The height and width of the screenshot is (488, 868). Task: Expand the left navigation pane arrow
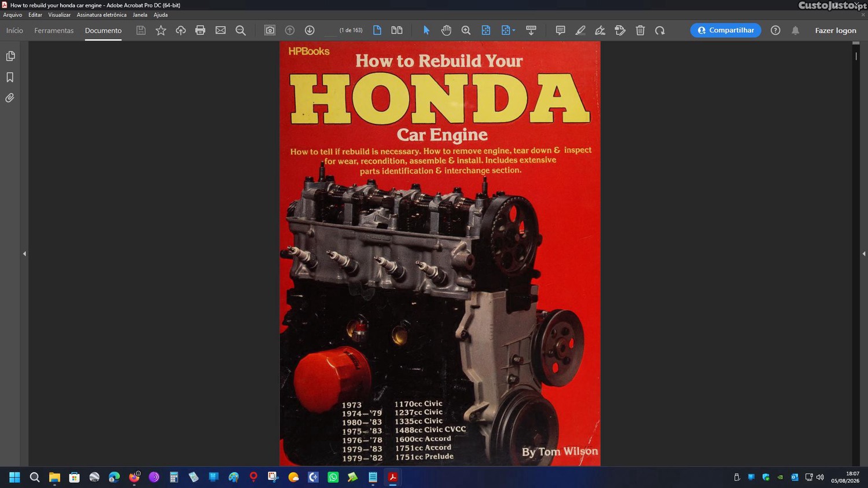pyautogui.click(x=24, y=254)
